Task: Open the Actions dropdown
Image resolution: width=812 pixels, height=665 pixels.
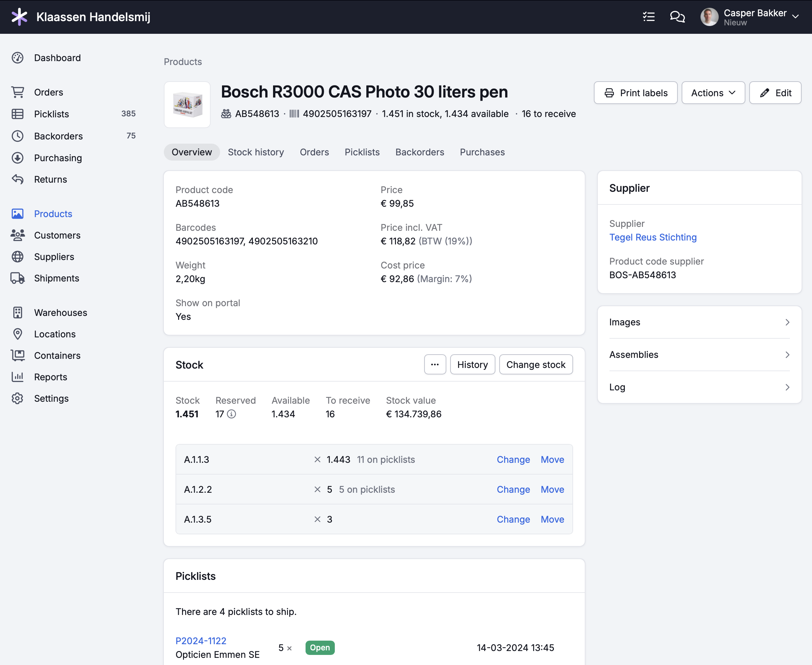Action: click(713, 93)
